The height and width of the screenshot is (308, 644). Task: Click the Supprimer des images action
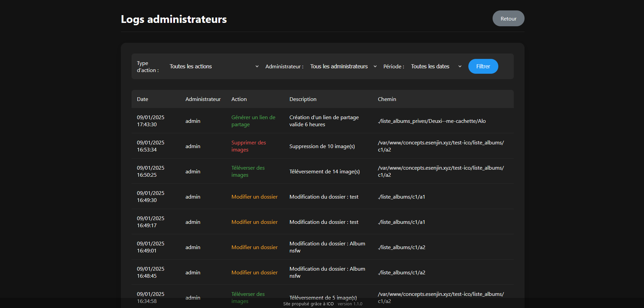tap(249, 146)
